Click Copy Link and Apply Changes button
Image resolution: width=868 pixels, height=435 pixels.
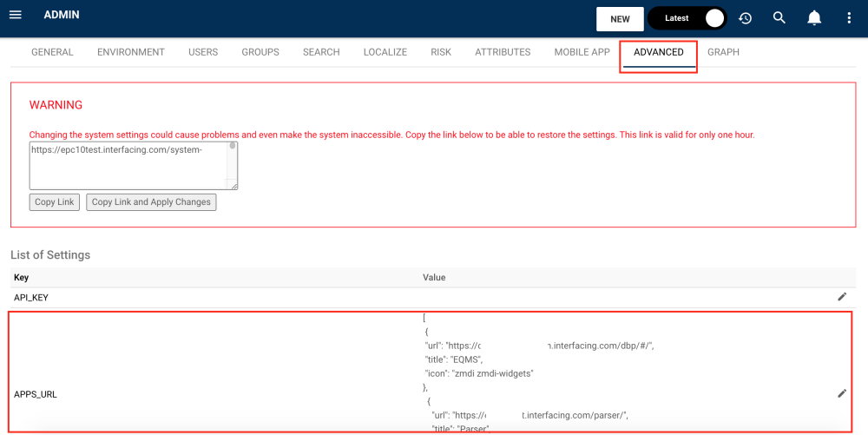(x=151, y=202)
